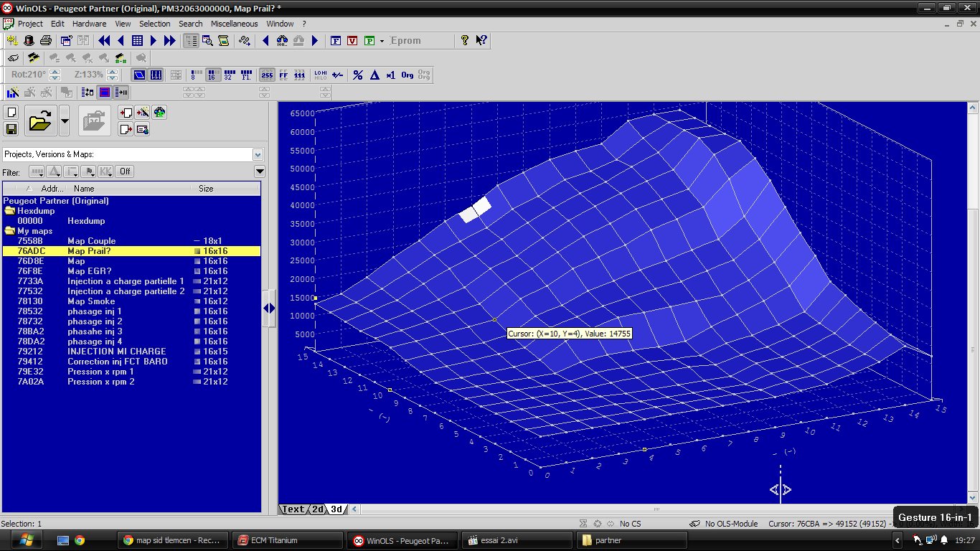
Task: Select Map Smoke in the maps list
Action: coord(91,301)
